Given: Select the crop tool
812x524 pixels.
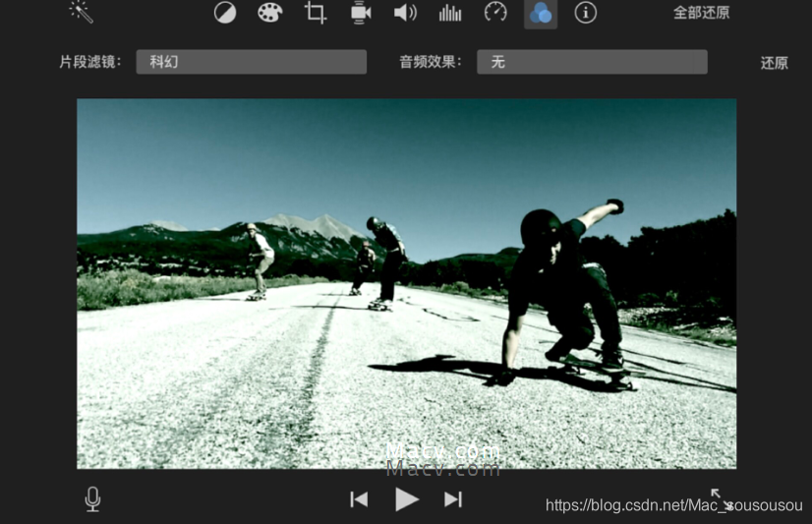Looking at the screenshot, I should (x=315, y=13).
